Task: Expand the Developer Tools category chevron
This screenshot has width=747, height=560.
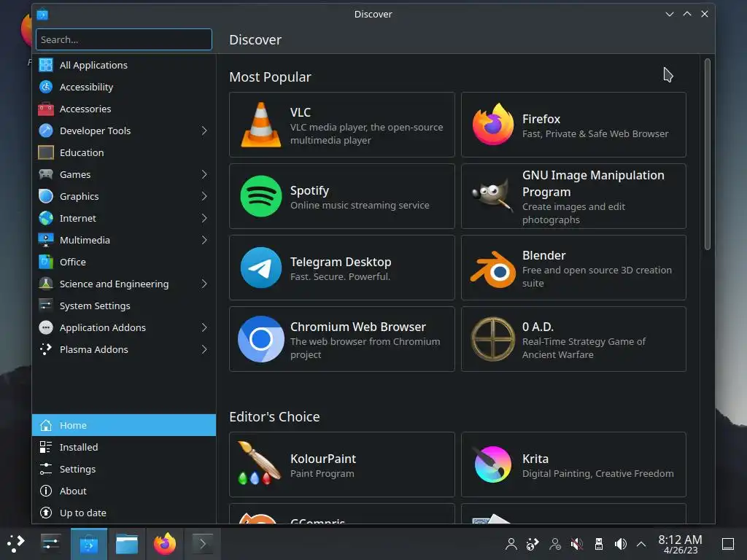Action: point(204,131)
